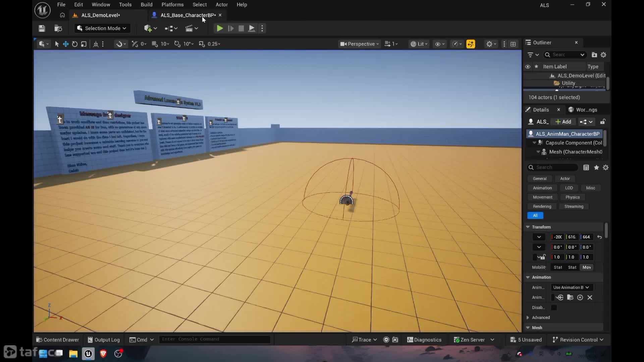Screen dimensions: 644x362
Task: Open the Use Animation Blueprint dropdown
Action: click(572, 288)
